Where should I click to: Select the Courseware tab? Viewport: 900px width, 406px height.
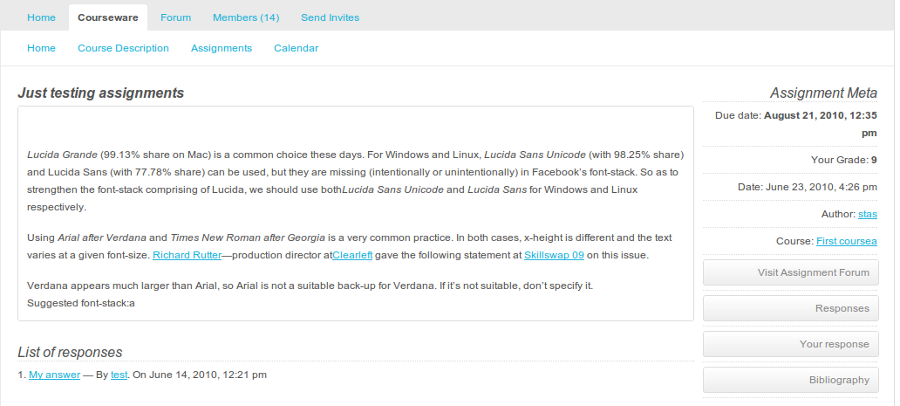pyautogui.click(x=108, y=18)
